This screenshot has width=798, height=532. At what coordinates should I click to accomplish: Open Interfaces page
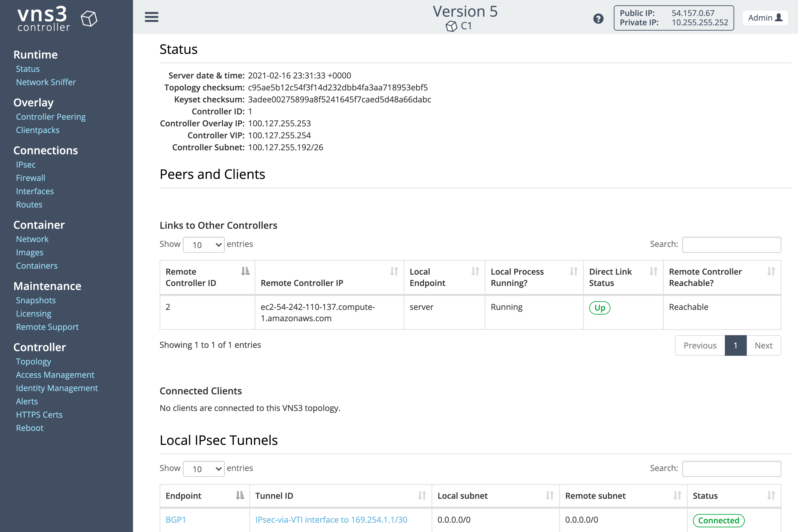pyautogui.click(x=35, y=191)
